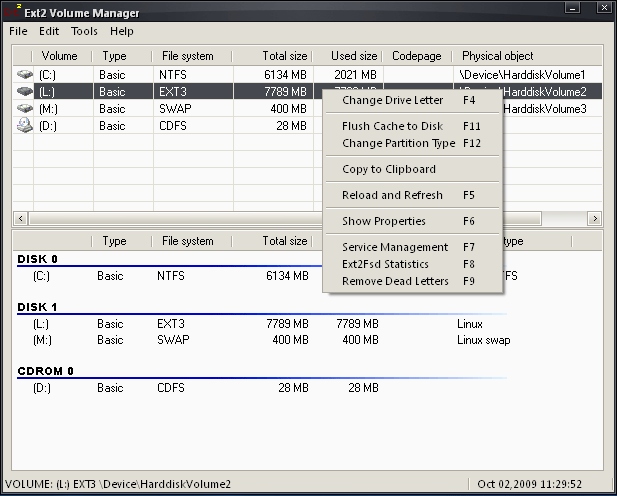The height and width of the screenshot is (496, 617).
Task: Click the EXT3 cell under DISK 1
Action: tap(171, 324)
